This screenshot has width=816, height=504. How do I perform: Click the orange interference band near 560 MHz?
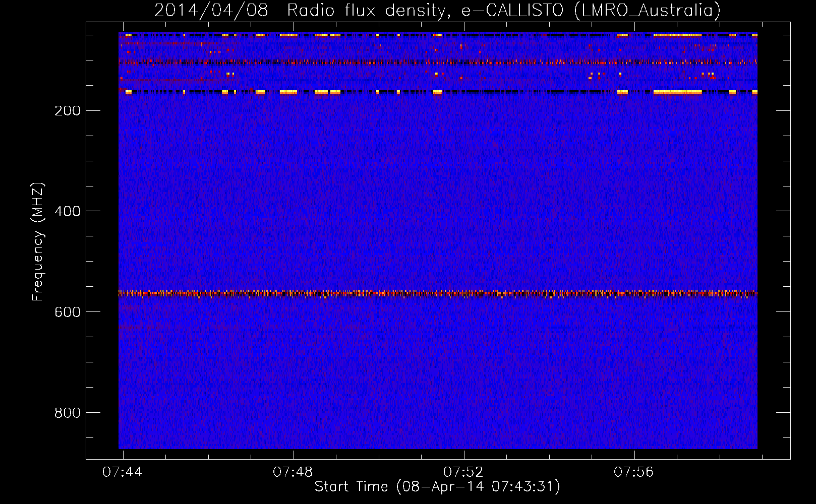point(438,293)
